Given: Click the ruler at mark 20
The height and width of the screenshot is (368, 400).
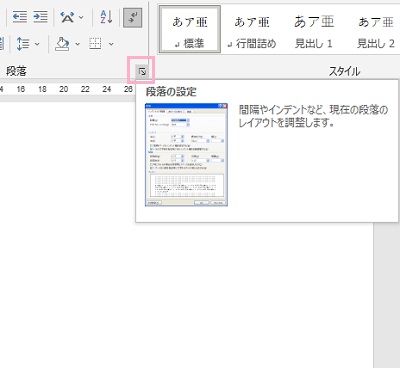Looking at the screenshot, I should 64,89.
